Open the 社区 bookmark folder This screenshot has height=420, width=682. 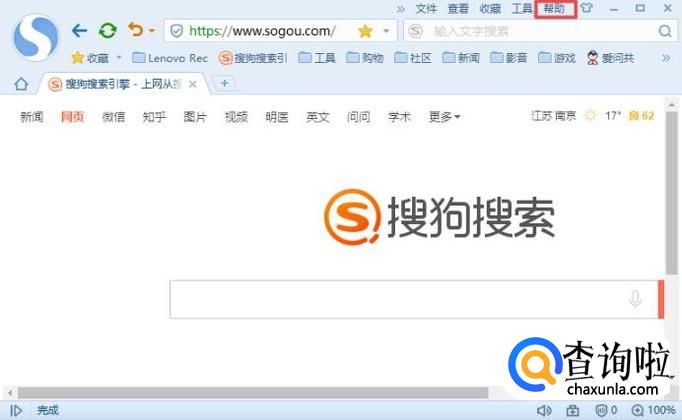tap(412, 58)
